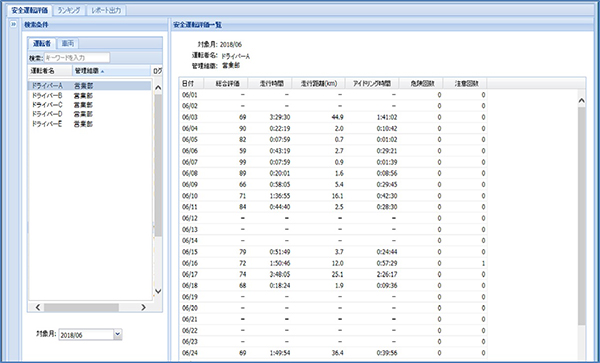Sort by 運転者名 column header

(50, 71)
